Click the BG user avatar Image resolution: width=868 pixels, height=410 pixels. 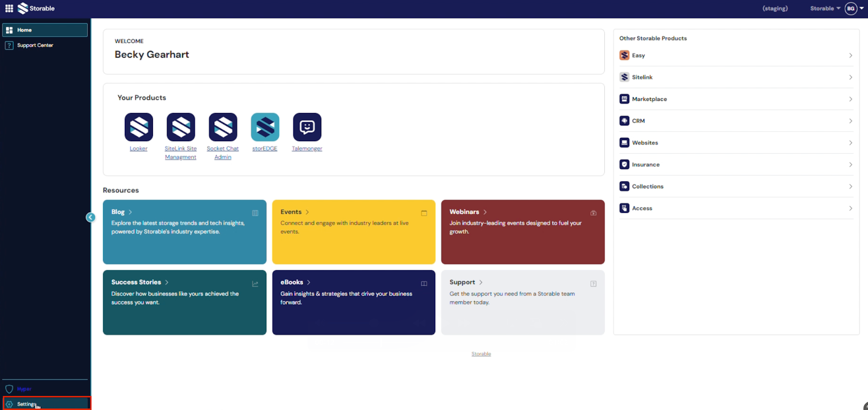pyautogui.click(x=851, y=8)
